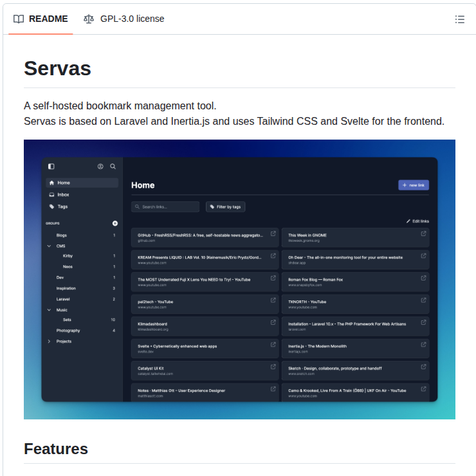Screen dimensions: 476x476
Task: Open external link icon for This Week in GNOME
Action: pos(423,233)
